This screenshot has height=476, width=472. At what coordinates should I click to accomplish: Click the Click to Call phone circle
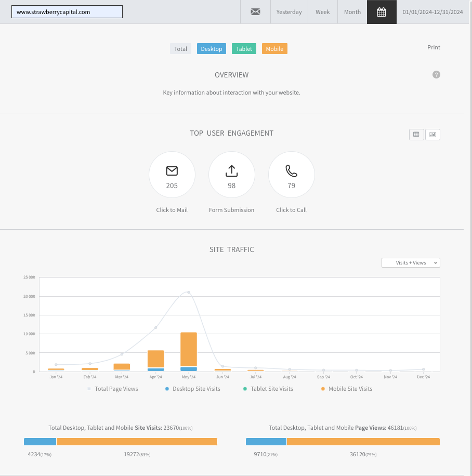tap(291, 175)
